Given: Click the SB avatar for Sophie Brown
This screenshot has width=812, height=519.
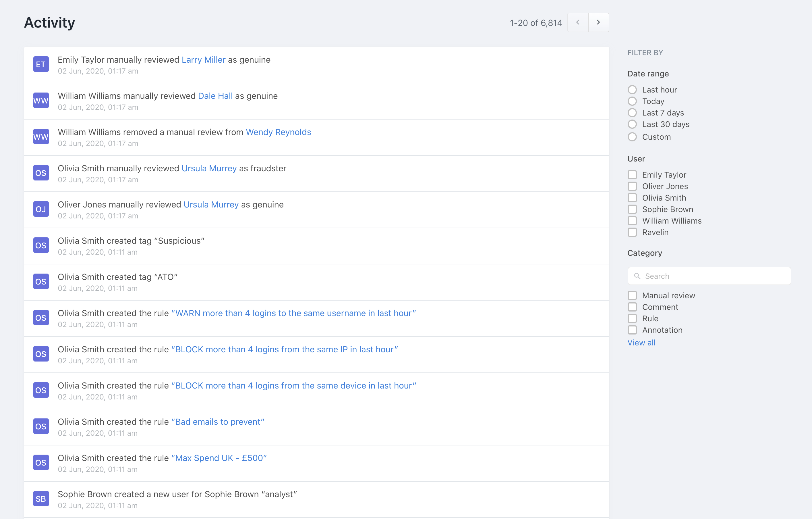Looking at the screenshot, I should tap(41, 499).
